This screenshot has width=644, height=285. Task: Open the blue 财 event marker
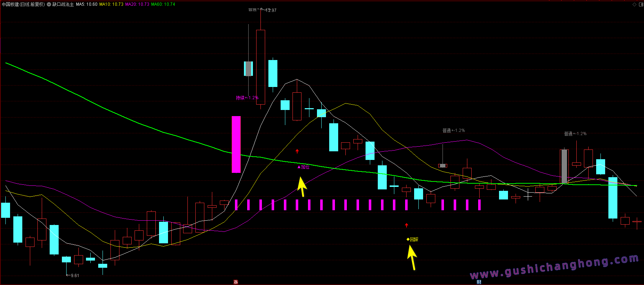479,282
